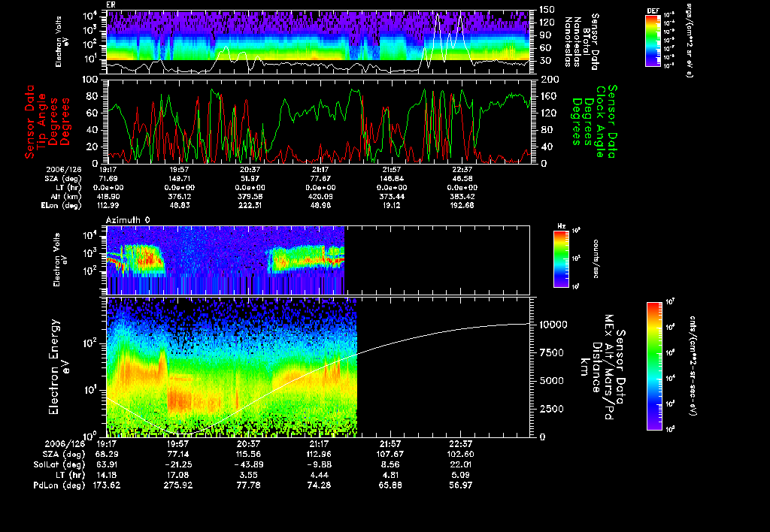Click SolLat value '-43.89'
The image size is (770, 532).
(248, 464)
